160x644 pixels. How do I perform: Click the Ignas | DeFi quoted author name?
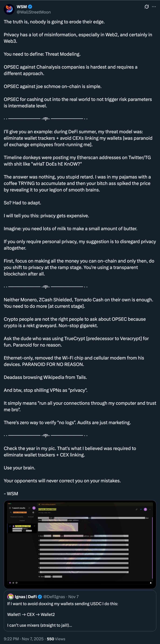click(25, 597)
